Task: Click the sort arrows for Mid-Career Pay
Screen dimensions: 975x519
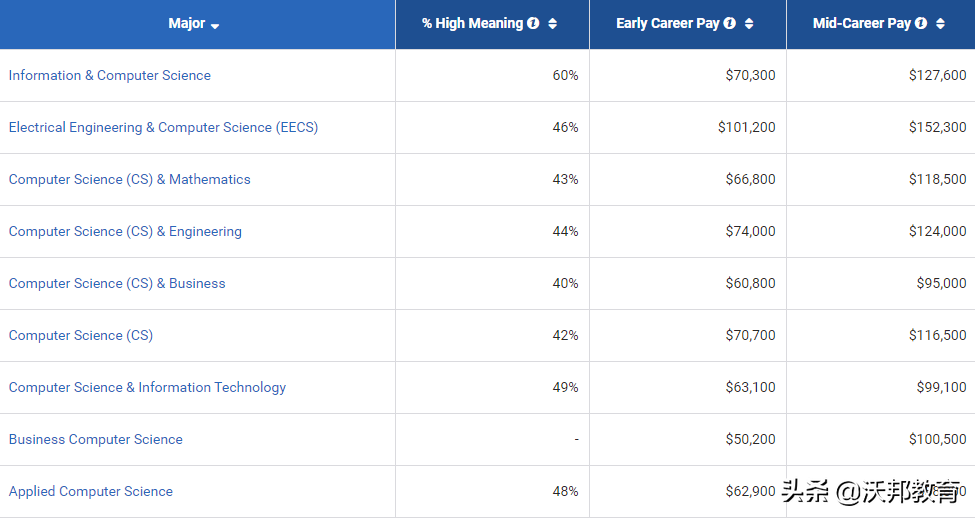Action: coord(940,24)
